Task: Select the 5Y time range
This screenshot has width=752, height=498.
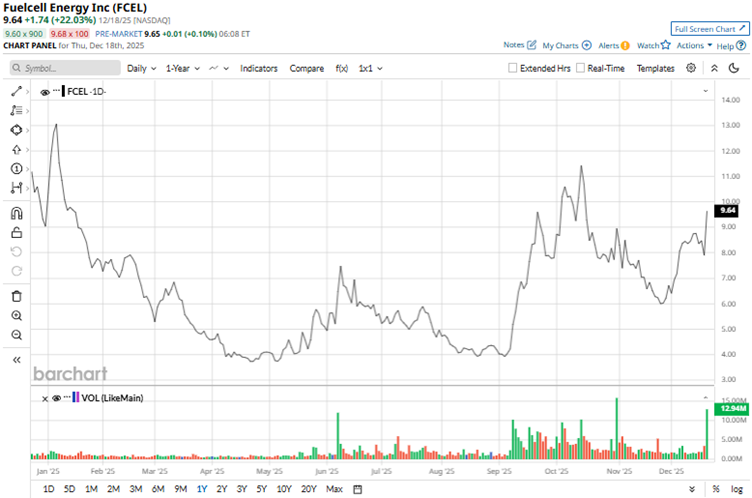Action: pos(261,489)
